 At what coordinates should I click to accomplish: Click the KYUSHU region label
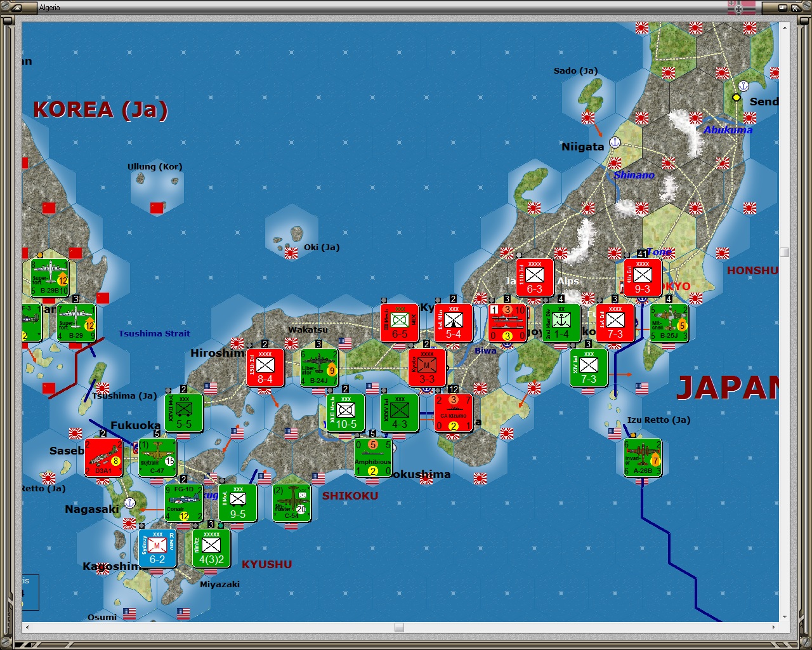click(x=267, y=564)
